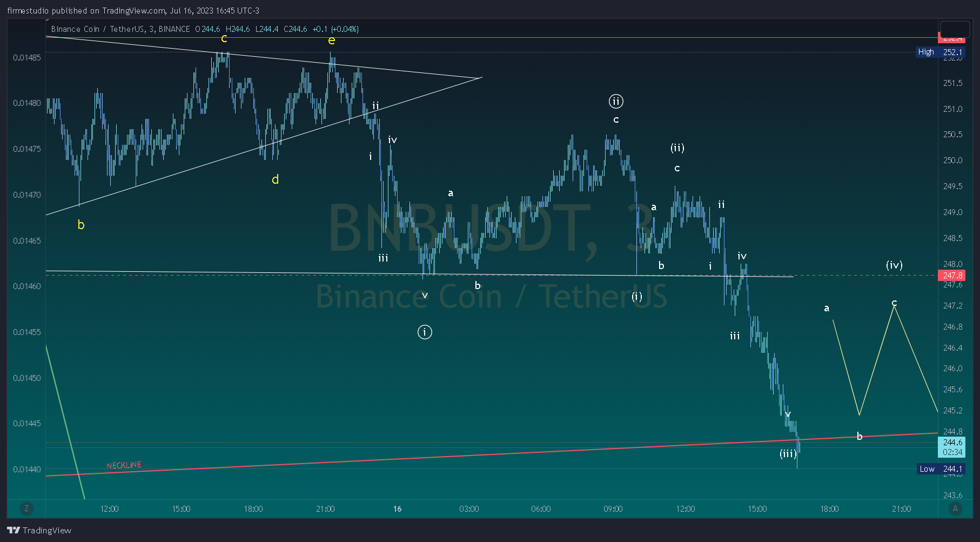Viewport: 980px width, 542px height.
Task: Select the High 252.1 price label
Action: click(x=940, y=52)
